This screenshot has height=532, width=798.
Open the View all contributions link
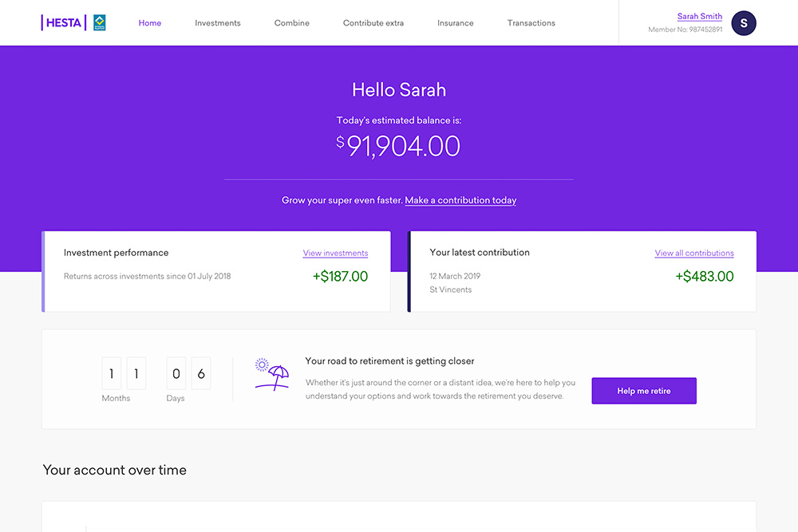tap(694, 254)
